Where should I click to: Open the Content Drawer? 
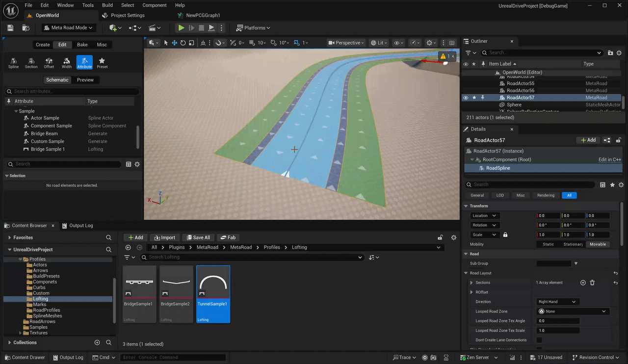24,357
